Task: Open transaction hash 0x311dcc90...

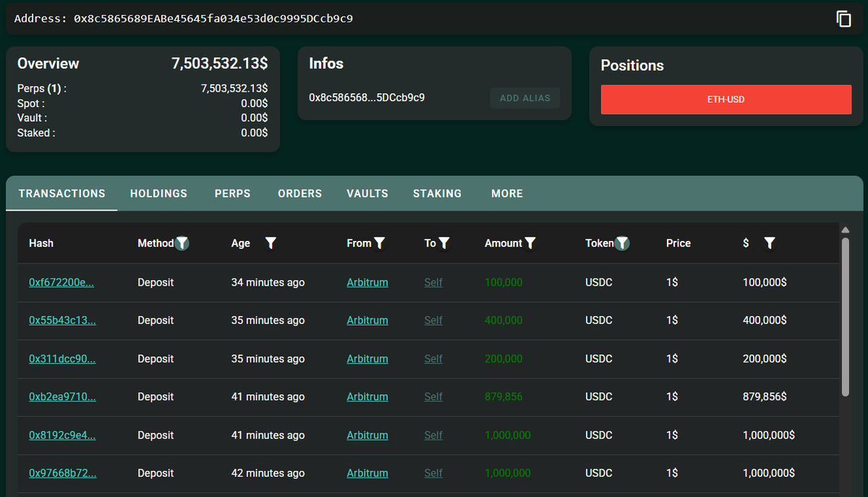Action: coord(62,358)
